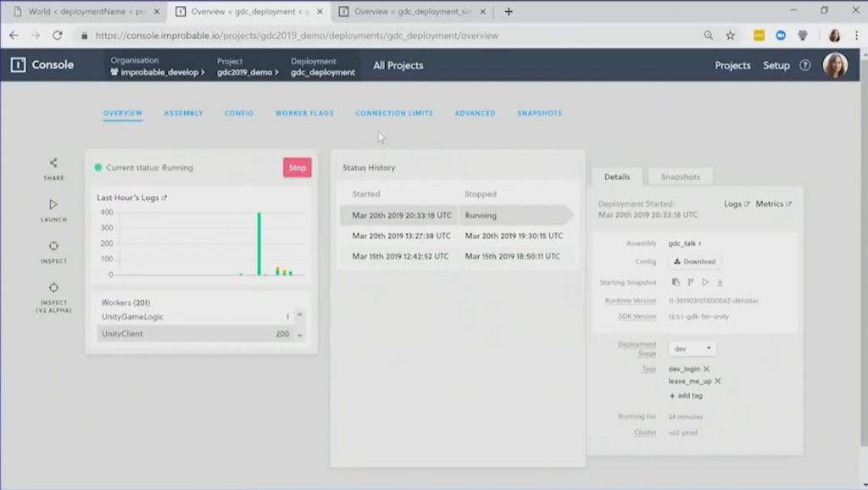This screenshot has width=868, height=490.
Task: Click the add tag link
Action: 686,395
